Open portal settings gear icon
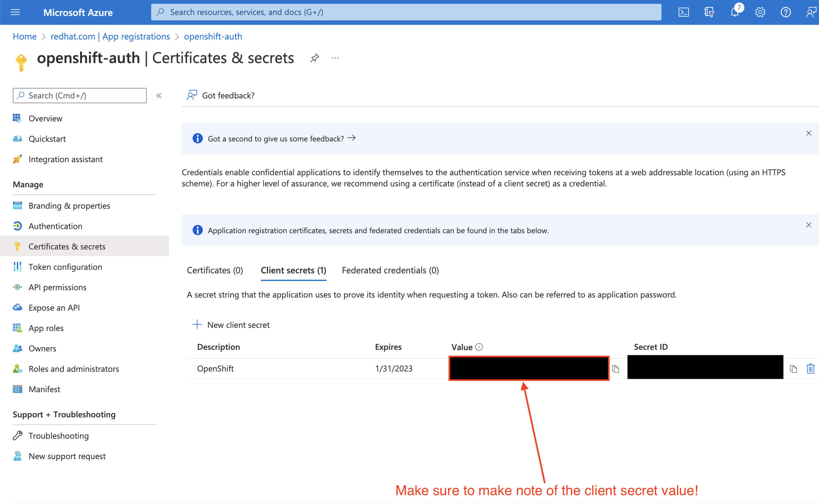The image size is (819, 504). (760, 12)
